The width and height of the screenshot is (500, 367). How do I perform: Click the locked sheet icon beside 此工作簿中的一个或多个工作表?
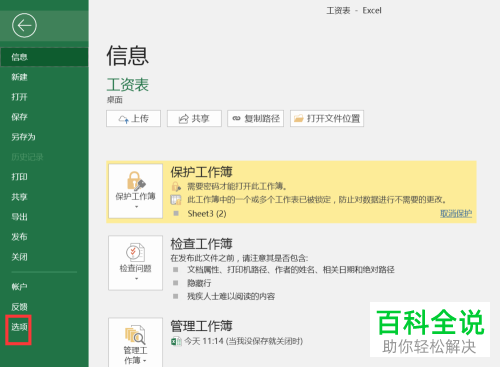[x=176, y=200]
